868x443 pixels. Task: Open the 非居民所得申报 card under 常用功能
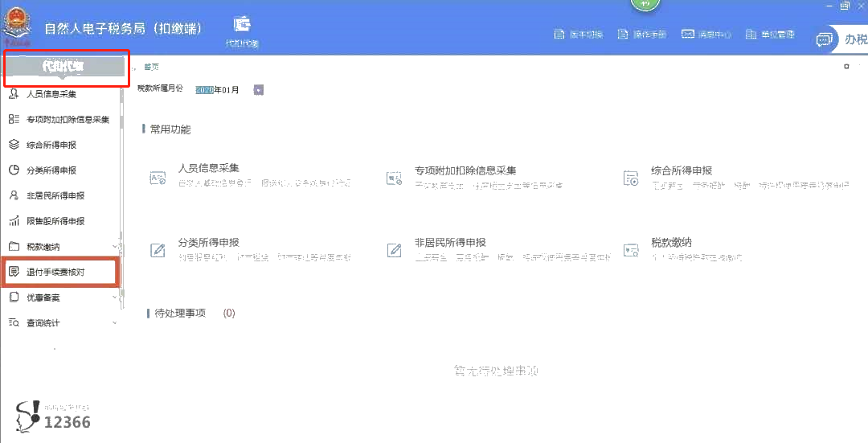coord(498,249)
